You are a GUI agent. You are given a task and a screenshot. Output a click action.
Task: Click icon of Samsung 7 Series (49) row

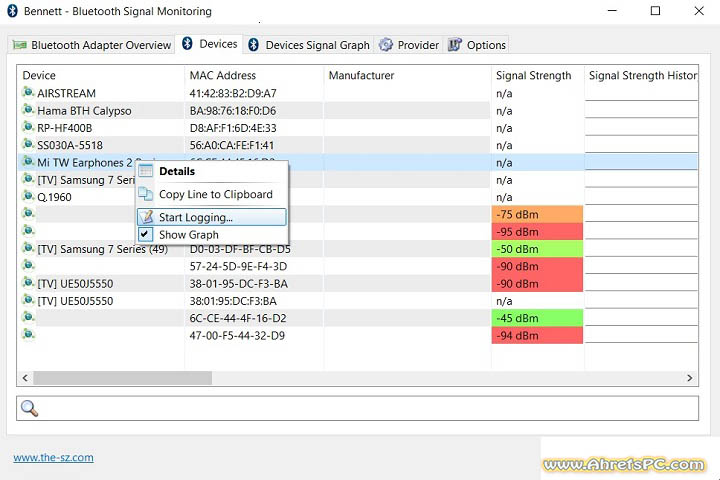(28, 248)
